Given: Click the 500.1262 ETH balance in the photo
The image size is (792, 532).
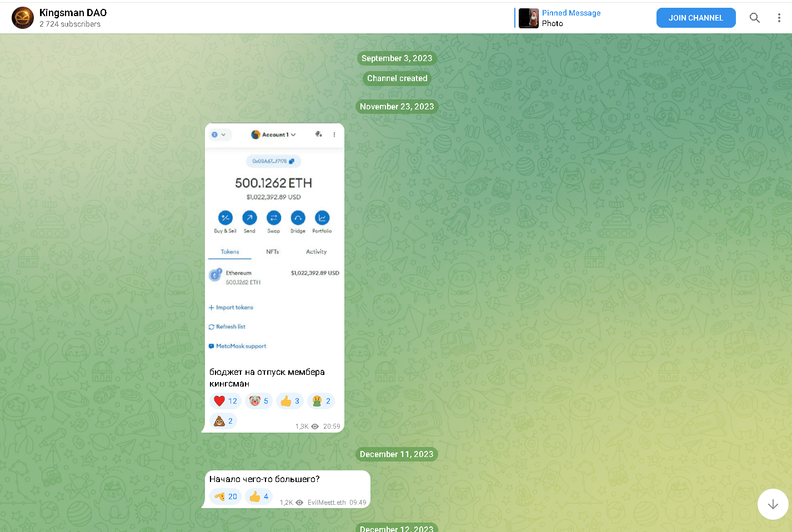Looking at the screenshot, I should tap(273, 183).
